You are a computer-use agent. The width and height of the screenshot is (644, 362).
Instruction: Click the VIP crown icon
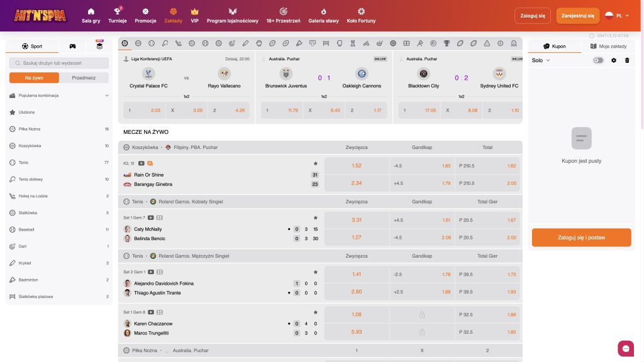tap(195, 11)
